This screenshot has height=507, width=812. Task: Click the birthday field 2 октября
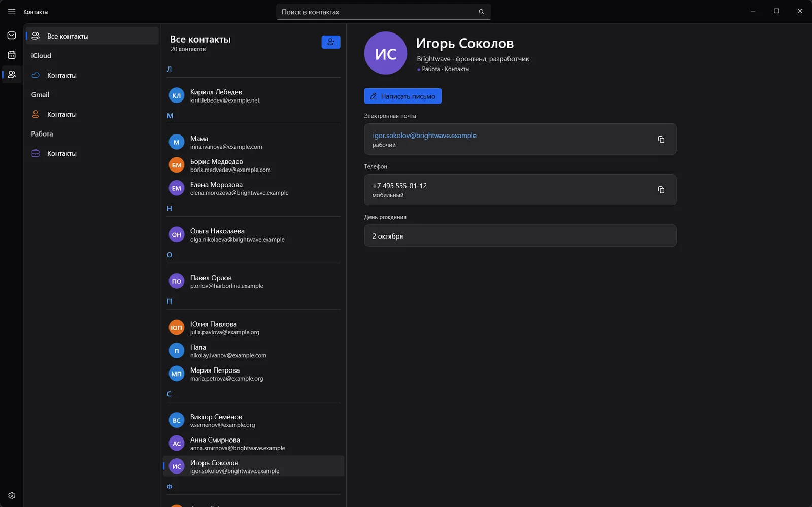tap(520, 235)
